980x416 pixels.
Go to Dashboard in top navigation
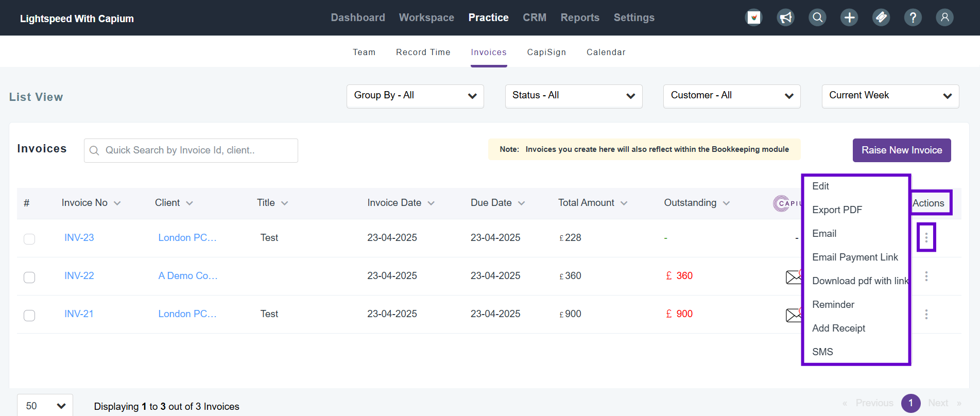[358, 18]
